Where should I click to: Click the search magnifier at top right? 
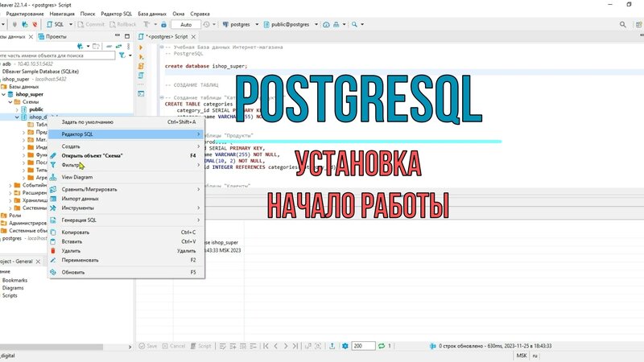click(622, 25)
